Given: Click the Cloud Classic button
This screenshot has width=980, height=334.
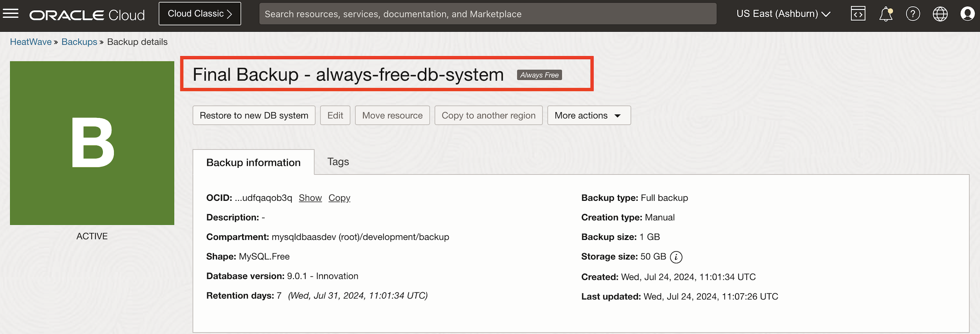Looking at the screenshot, I should pos(200,14).
